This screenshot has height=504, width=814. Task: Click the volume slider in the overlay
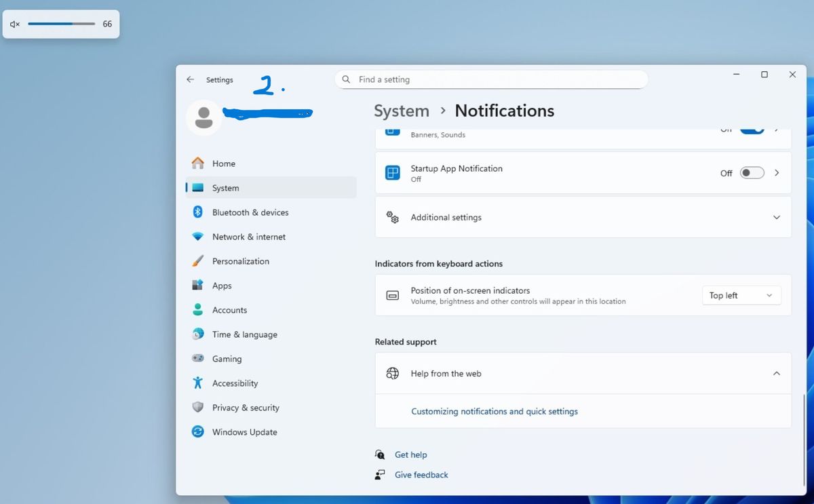click(61, 24)
